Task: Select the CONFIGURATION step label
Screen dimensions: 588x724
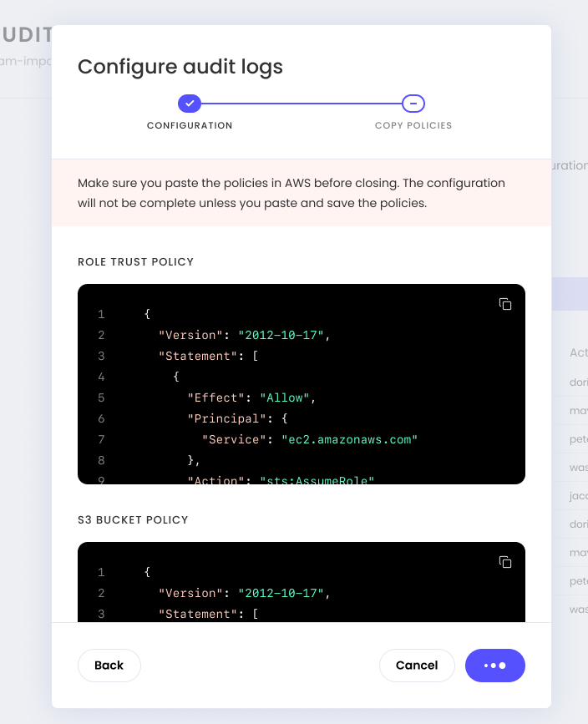Action: (x=190, y=125)
